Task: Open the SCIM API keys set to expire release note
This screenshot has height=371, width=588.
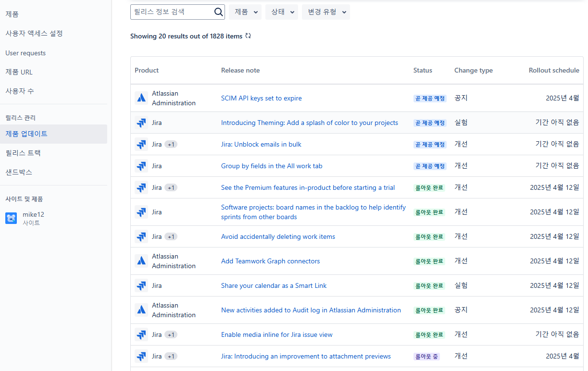Action: 262,98
